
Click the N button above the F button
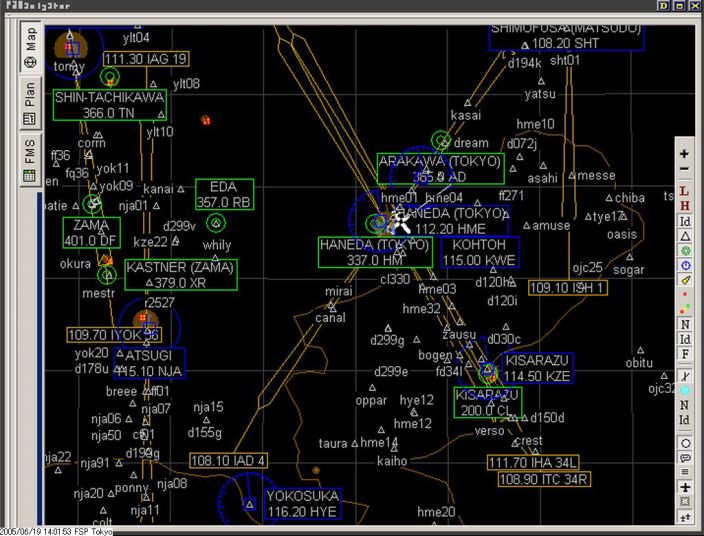tap(685, 324)
